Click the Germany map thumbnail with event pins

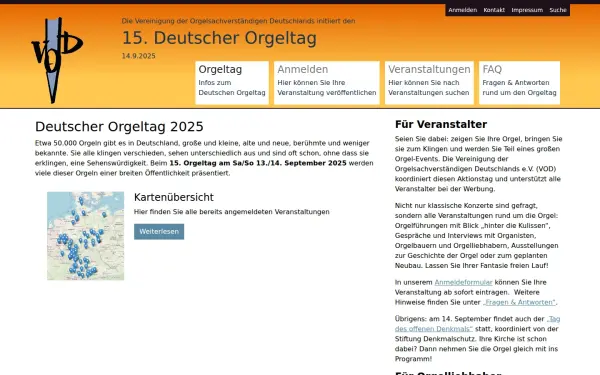coord(85,236)
